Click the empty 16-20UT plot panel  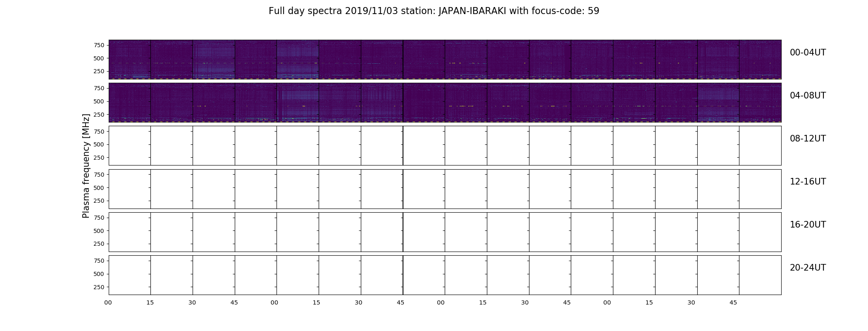(x=445, y=232)
